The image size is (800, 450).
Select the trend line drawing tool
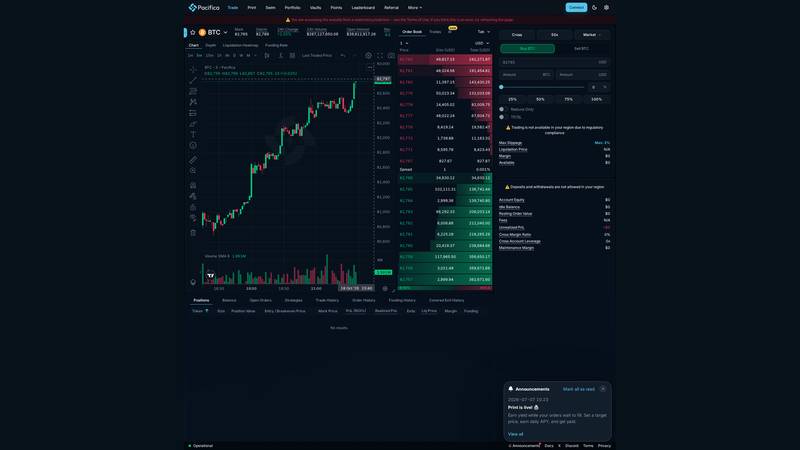193,80
